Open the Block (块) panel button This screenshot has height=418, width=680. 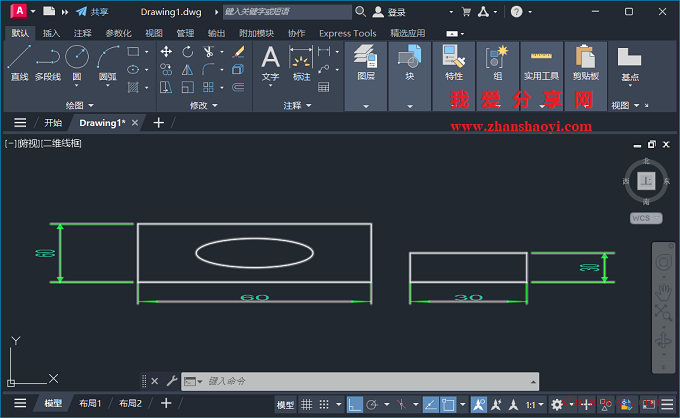(x=410, y=63)
